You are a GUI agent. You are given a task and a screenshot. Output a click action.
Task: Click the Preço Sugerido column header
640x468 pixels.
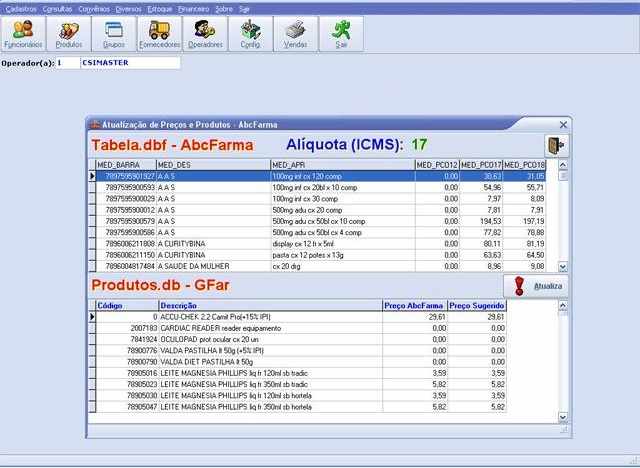tap(477, 306)
